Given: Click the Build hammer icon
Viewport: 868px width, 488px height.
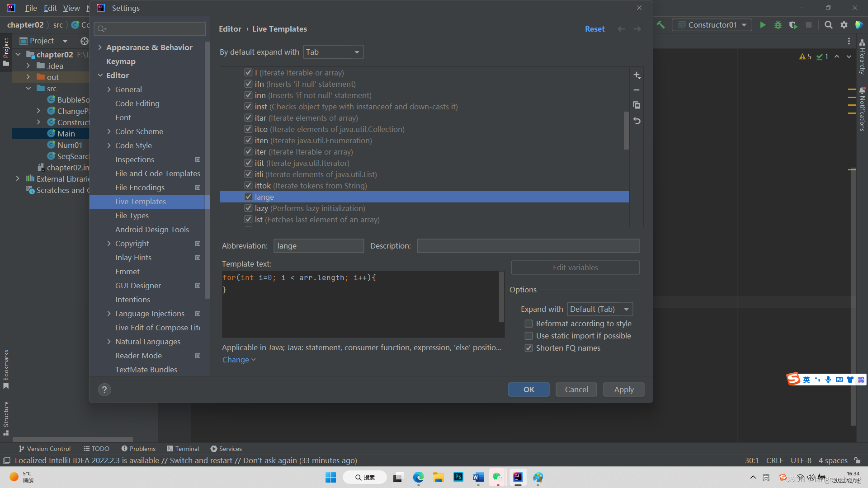Looking at the screenshot, I should point(661,25).
